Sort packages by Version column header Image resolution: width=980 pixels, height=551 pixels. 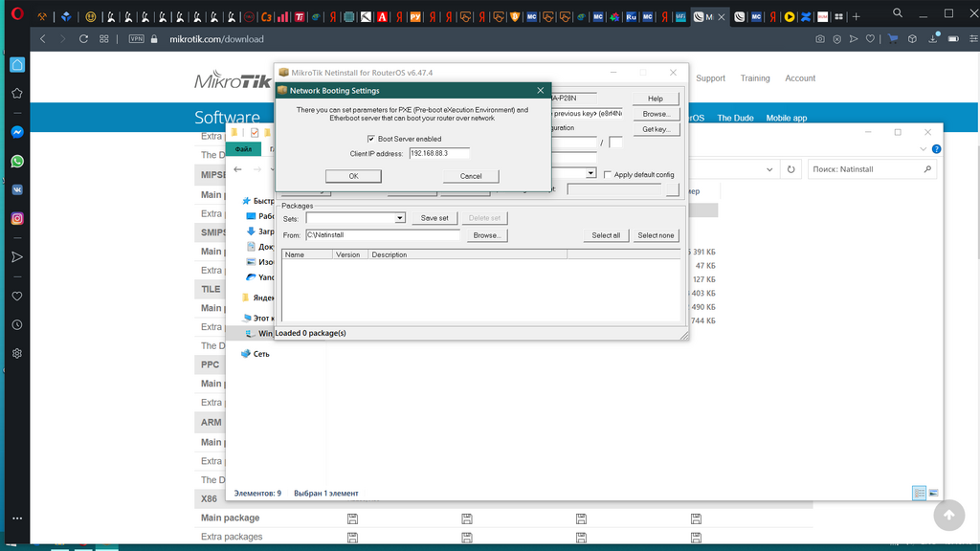coord(350,254)
